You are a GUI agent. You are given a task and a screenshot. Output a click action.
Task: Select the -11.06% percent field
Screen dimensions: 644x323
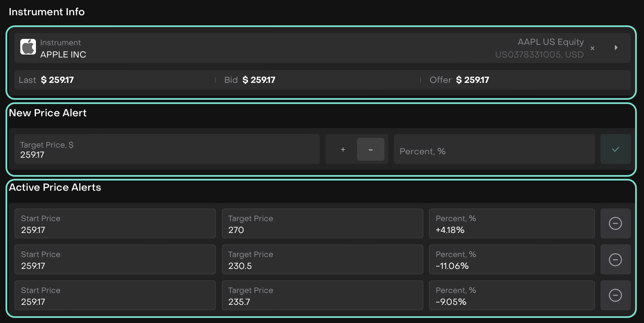[x=511, y=260]
